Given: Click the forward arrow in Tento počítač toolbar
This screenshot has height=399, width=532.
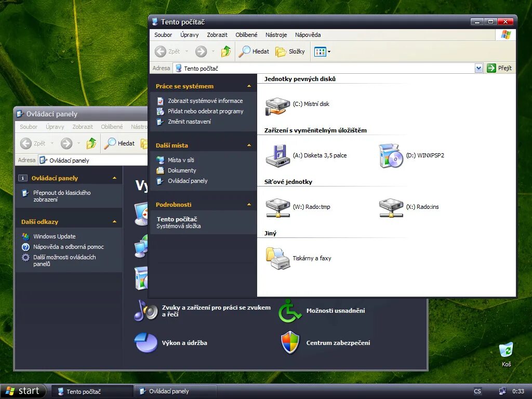Looking at the screenshot, I should (x=201, y=51).
